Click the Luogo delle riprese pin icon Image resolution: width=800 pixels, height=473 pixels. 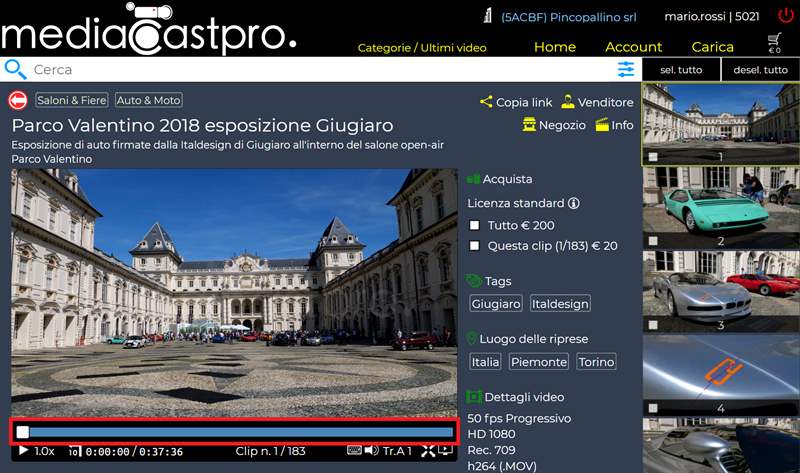[472, 339]
